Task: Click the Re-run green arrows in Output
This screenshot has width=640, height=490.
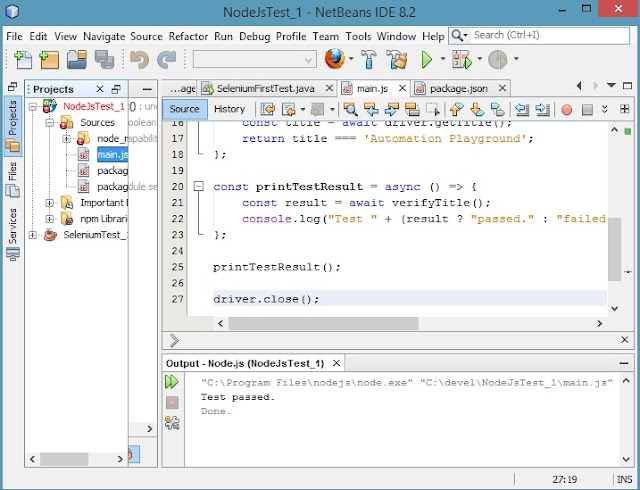Action: click(172, 382)
